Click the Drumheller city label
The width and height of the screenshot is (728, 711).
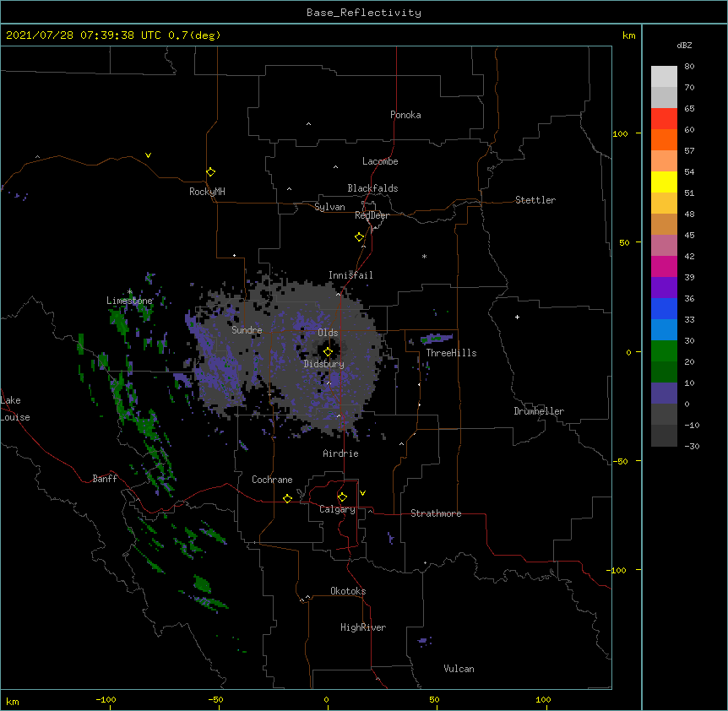pyautogui.click(x=539, y=411)
